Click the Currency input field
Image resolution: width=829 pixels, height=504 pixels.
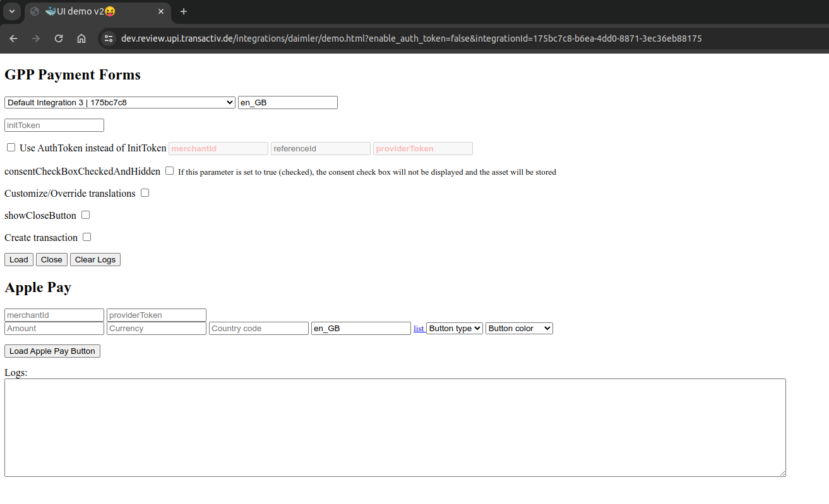pyautogui.click(x=157, y=329)
